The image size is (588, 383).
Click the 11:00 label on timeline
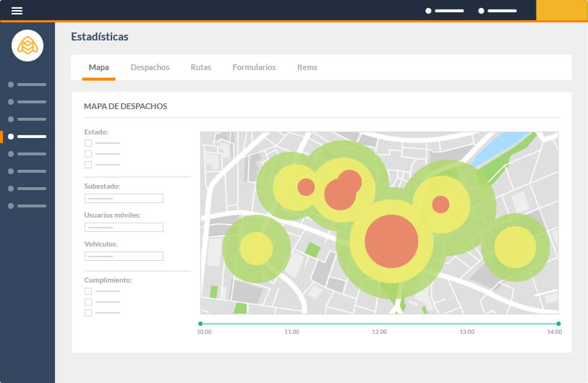pos(291,332)
